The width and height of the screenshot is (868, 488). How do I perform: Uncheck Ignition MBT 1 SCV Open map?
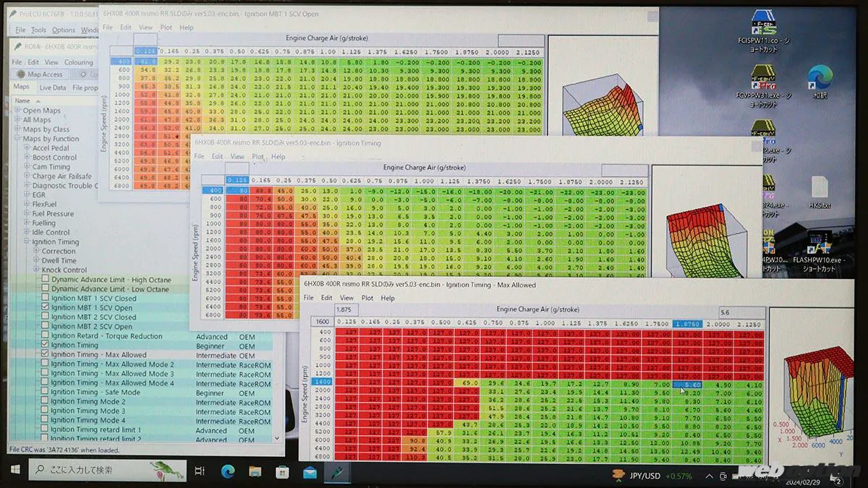coord(45,308)
